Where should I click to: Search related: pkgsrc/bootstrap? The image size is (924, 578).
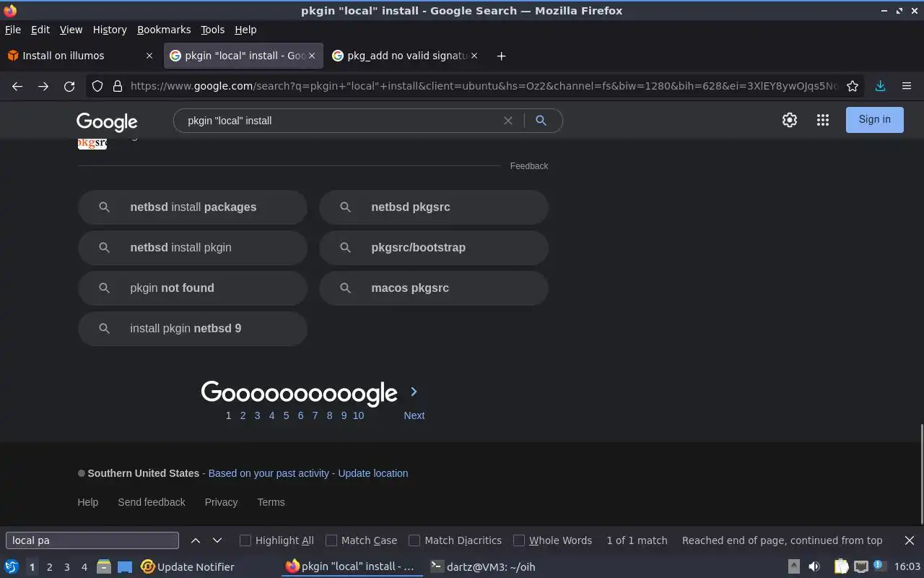434,248
